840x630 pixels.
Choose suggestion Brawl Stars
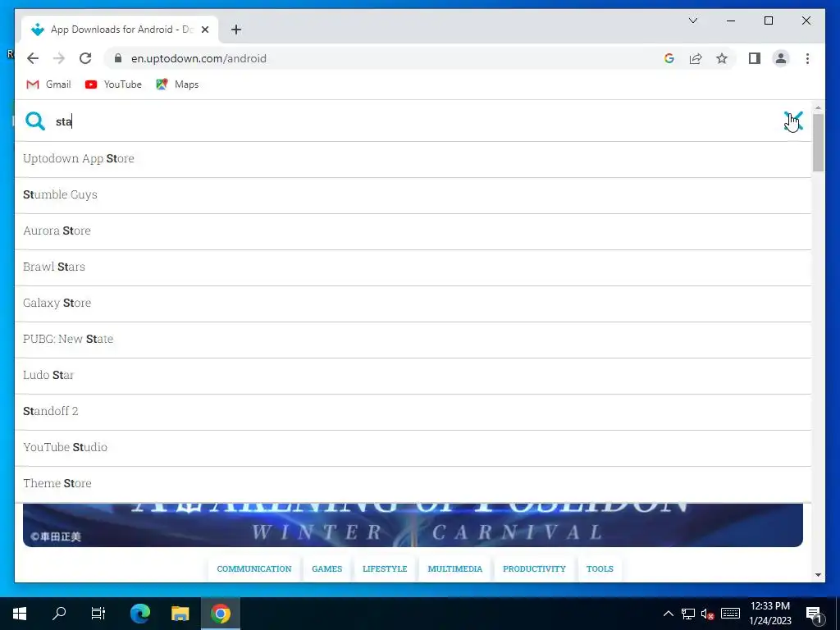[413, 267]
